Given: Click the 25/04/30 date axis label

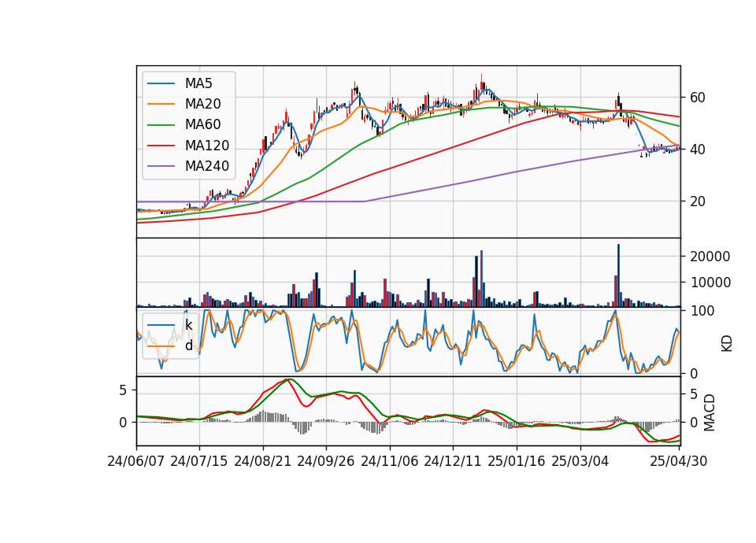Looking at the screenshot, I should 679,461.
